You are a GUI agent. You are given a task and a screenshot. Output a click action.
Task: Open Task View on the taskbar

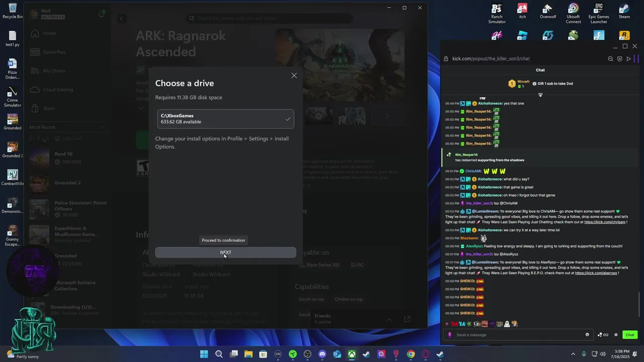pos(233,354)
